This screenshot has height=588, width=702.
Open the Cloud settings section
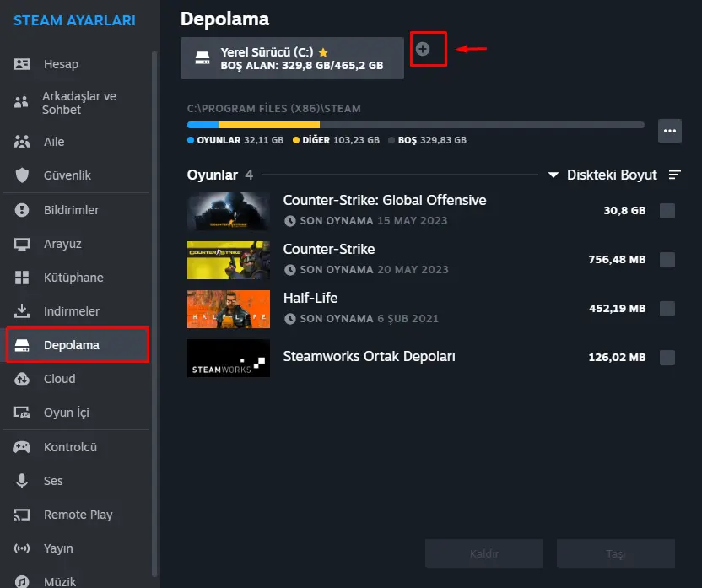pos(77,379)
